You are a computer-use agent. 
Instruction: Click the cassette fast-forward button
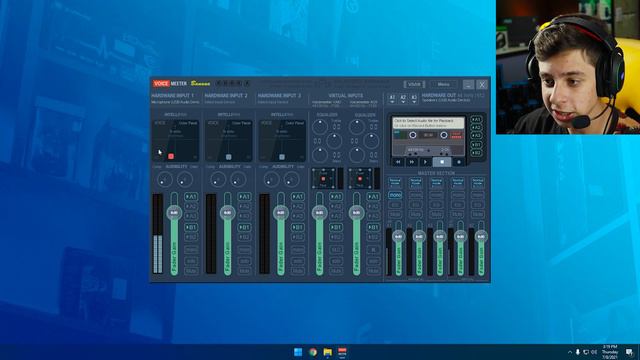point(412,162)
